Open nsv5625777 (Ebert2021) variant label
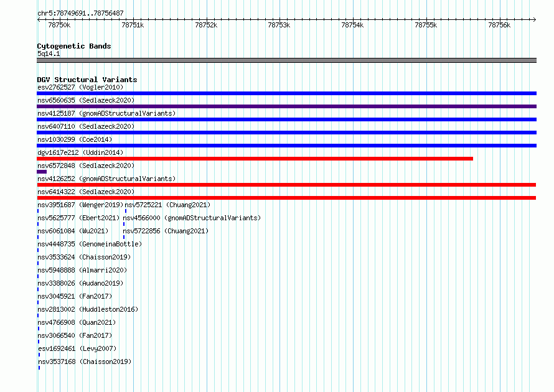The image size is (554, 392). 78,218
